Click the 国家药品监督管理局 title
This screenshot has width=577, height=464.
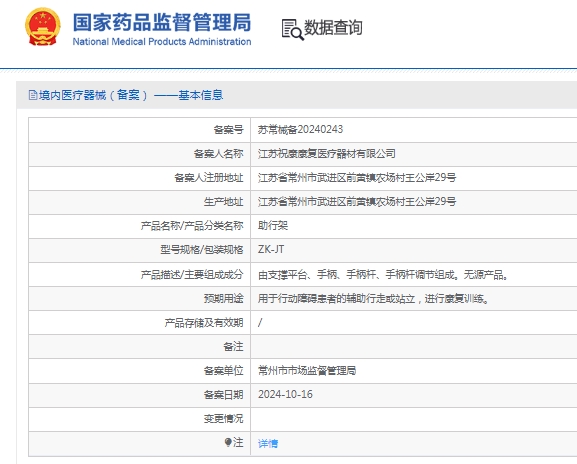click(x=162, y=22)
